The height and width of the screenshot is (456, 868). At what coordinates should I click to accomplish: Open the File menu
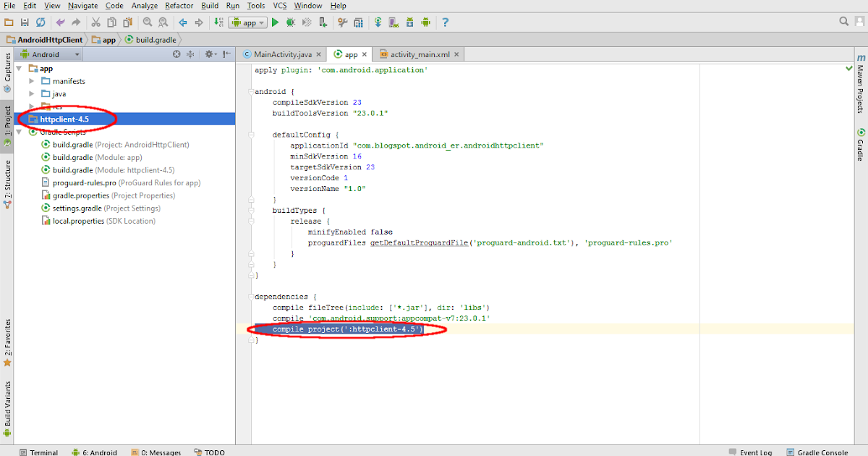(9, 6)
